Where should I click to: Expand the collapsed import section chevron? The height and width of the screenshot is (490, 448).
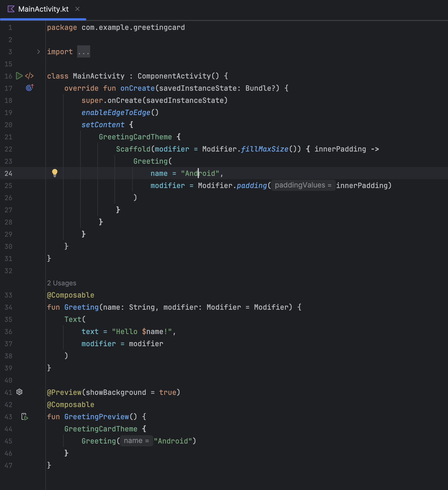point(38,52)
